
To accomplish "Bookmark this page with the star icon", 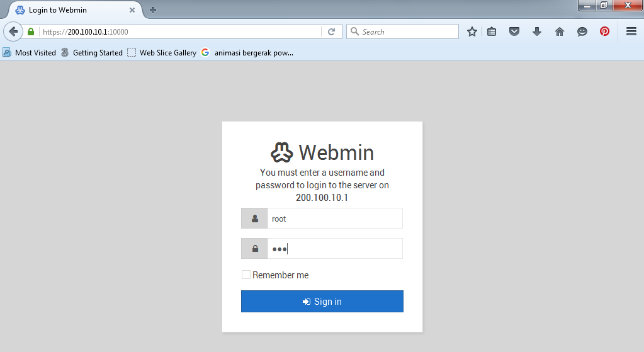I will coord(472,31).
